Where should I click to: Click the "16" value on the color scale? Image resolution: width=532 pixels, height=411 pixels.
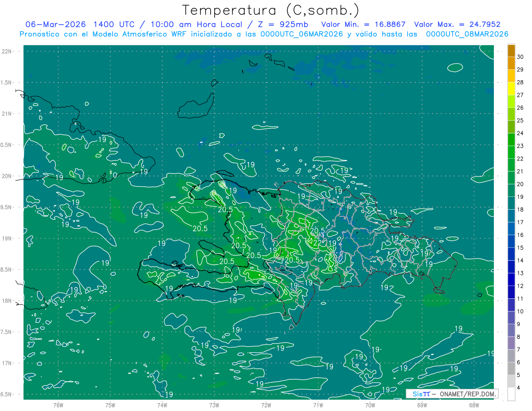520,235
